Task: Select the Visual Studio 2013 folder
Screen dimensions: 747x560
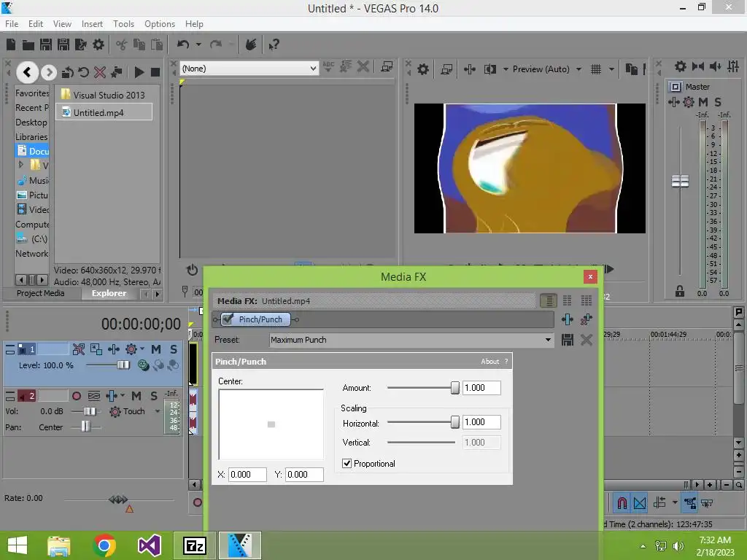Action: (x=103, y=95)
